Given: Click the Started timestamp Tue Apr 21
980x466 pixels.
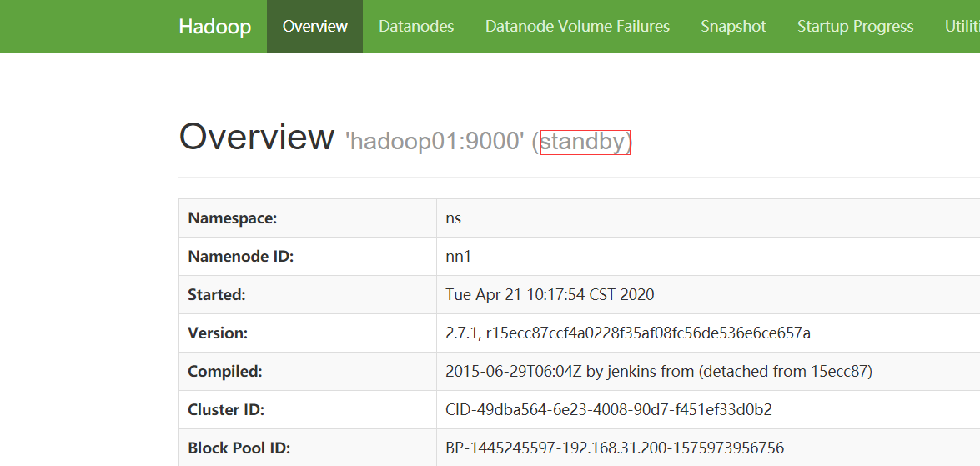Looking at the screenshot, I should [550, 295].
